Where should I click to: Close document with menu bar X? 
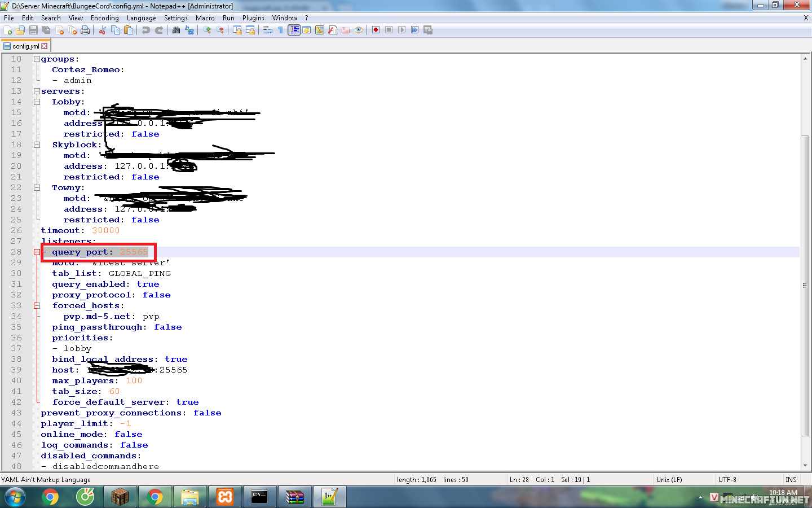click(806, 18)
